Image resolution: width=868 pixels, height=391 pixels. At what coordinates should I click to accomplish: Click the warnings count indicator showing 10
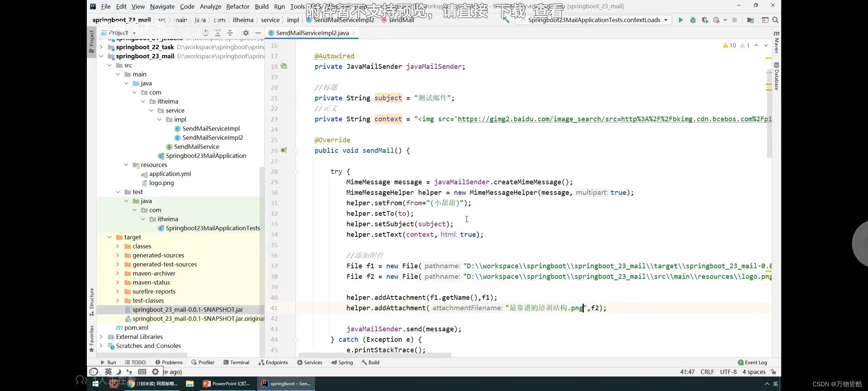pyautogui.click(x=729, y=45)
